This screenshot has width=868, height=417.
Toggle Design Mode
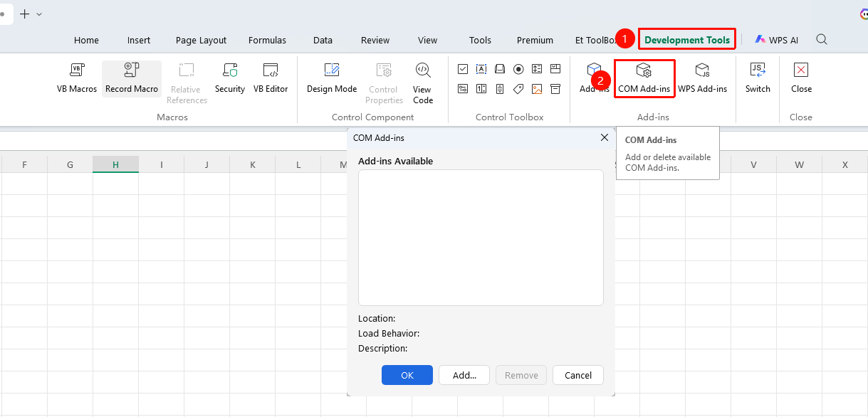332,78
